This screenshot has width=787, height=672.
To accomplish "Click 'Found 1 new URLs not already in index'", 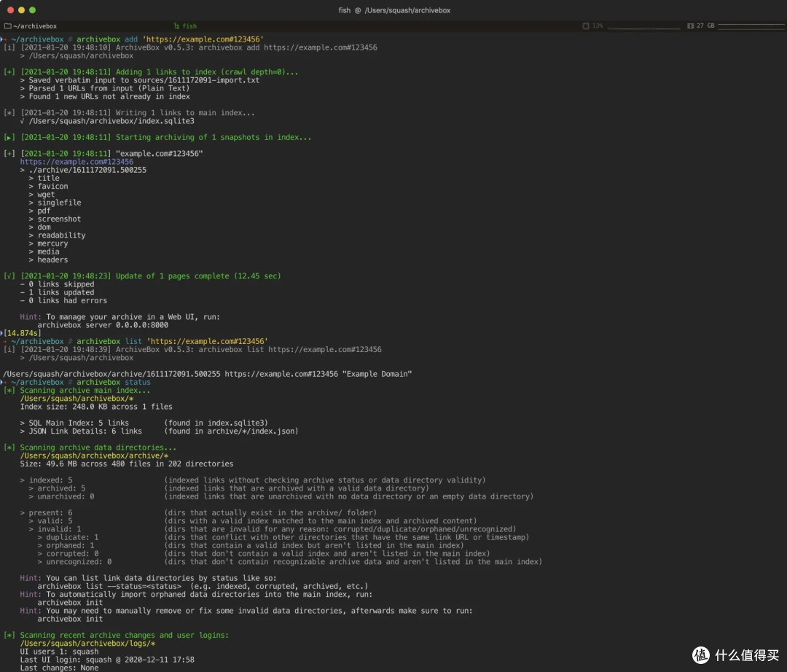I will 105,96.
